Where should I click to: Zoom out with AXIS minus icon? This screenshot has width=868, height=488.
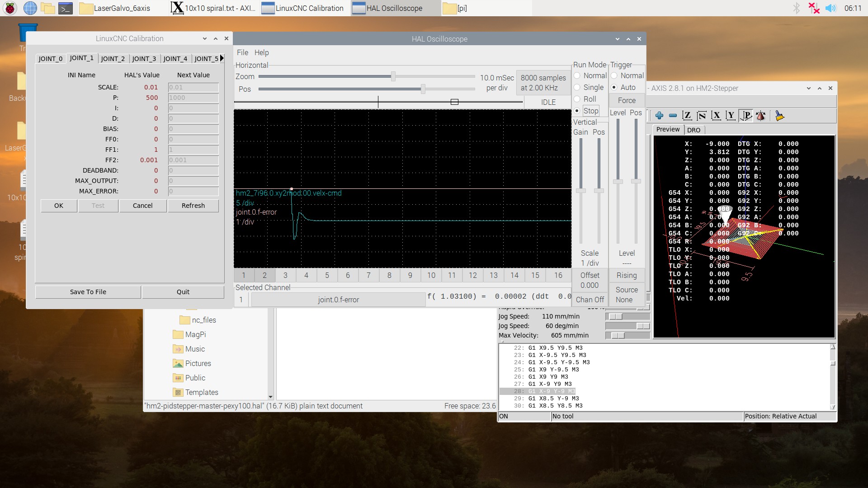pyautogui.click(x=673, y=116)
